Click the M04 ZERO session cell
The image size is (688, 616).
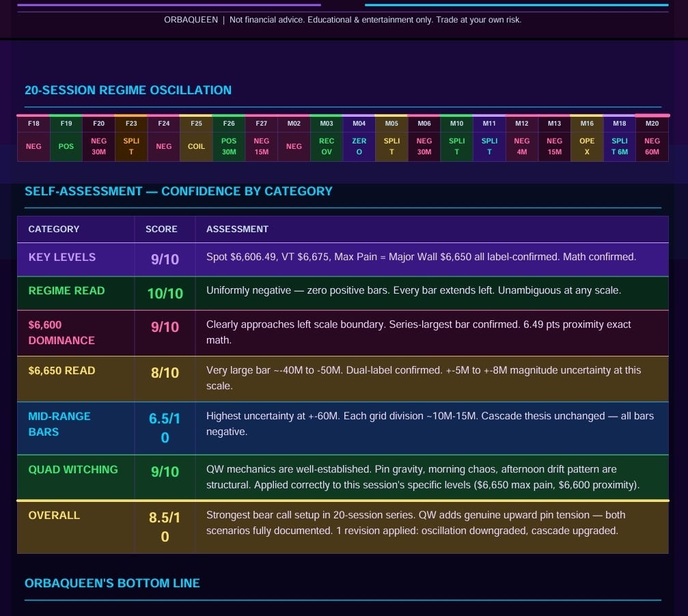coord(359,138)
